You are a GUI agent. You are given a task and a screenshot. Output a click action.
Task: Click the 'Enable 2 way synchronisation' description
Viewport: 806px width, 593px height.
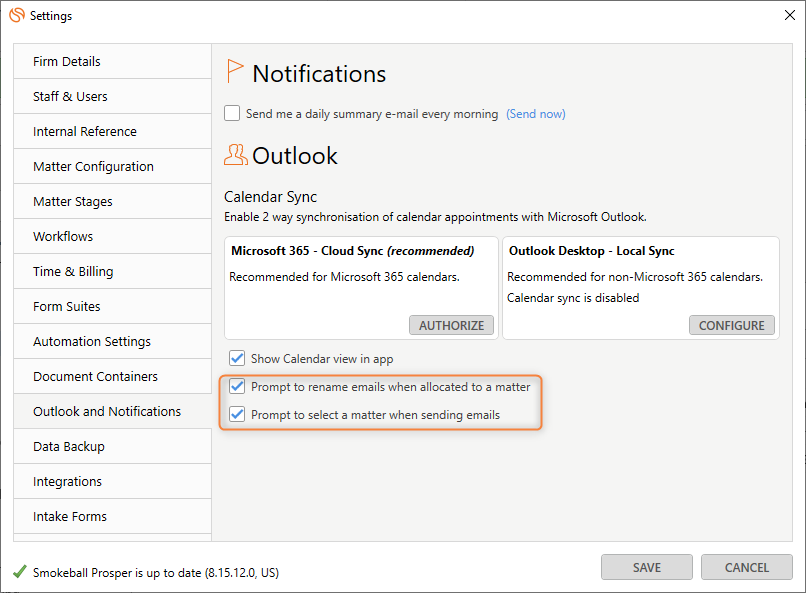coord(435,217)
